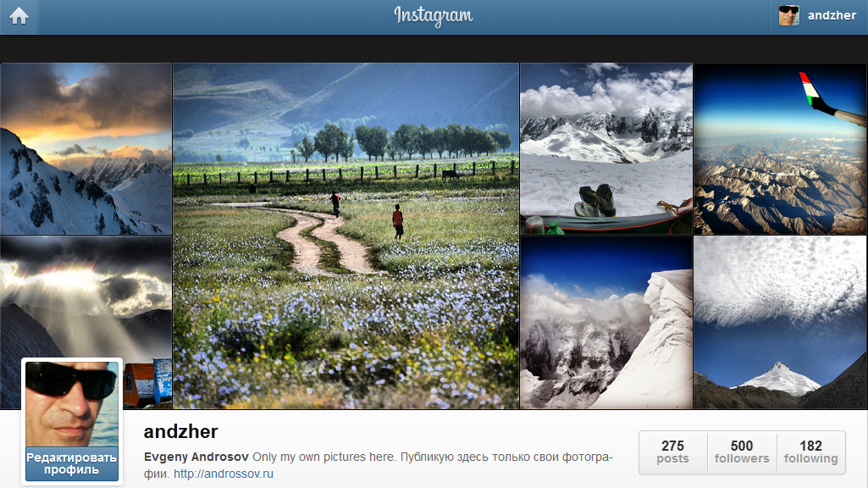The image size is (868, 488).
Task: Open the boots on snow camp photo
Action: (606, 148)
